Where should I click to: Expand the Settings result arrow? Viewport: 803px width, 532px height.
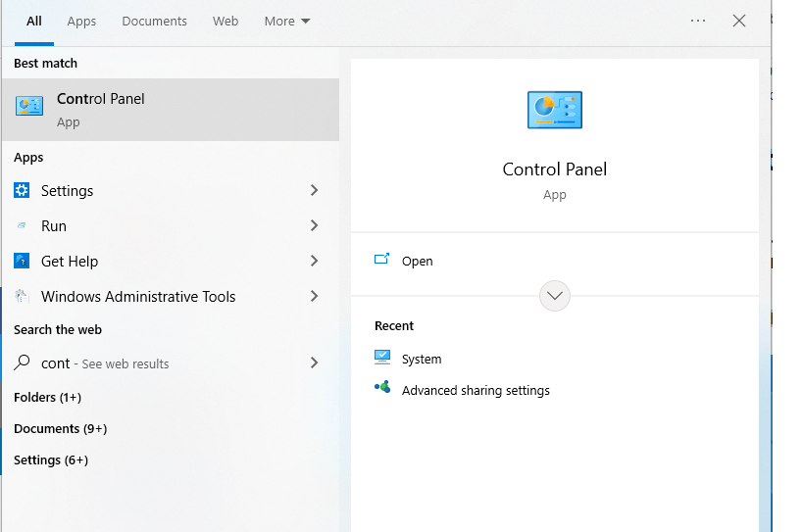point(315,190)
